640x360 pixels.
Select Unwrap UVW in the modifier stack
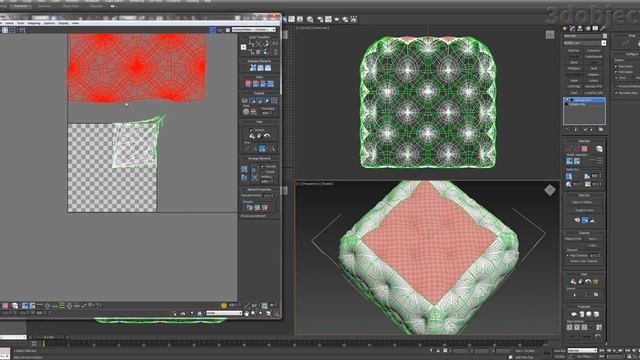pos(584,100)
